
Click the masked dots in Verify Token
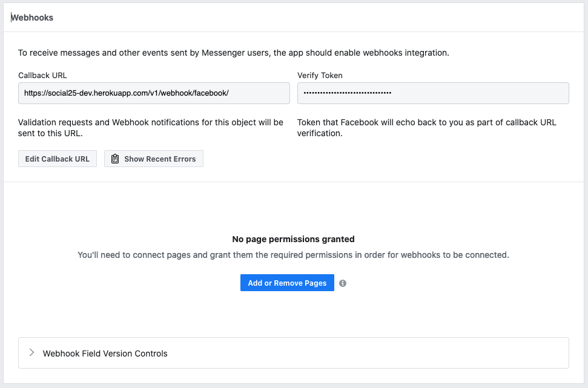pos(347,93)
